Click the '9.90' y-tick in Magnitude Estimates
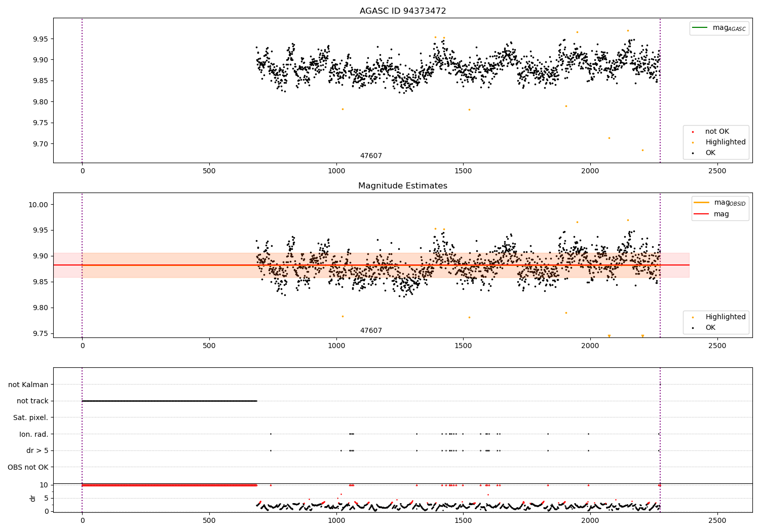Viewport: 760px width, 532px height. [x=40, y=256]
